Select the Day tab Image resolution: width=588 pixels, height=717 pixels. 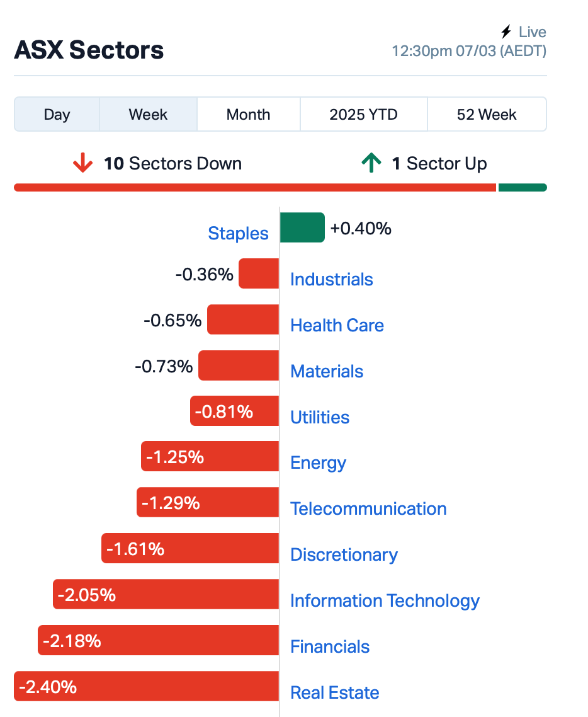click(x=57, y=114)
